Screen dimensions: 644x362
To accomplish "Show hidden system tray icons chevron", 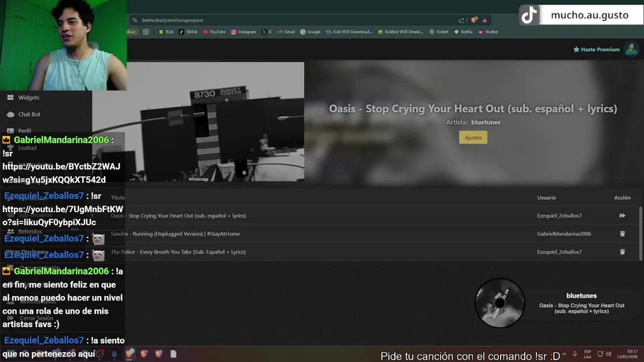I will [563, 354].
